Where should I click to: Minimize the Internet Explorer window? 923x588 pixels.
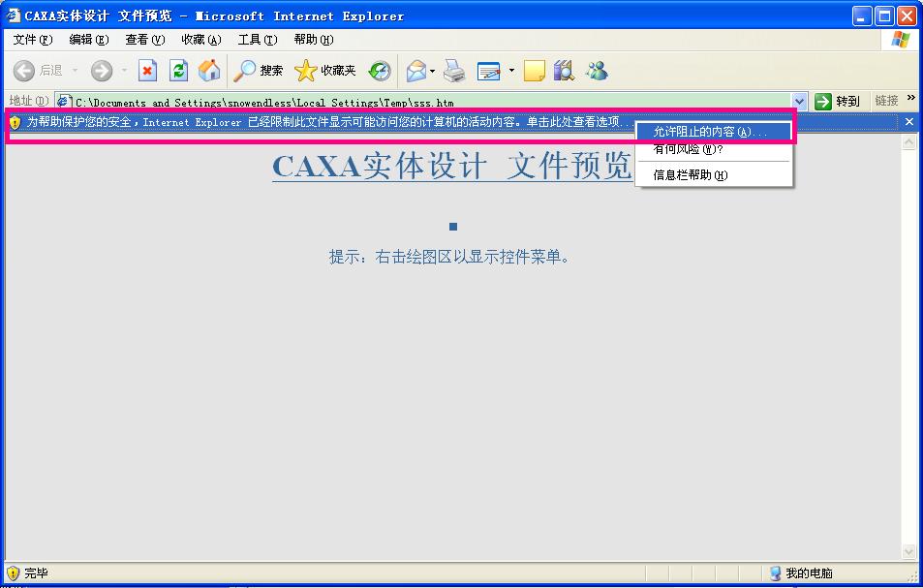coord(862,15)
